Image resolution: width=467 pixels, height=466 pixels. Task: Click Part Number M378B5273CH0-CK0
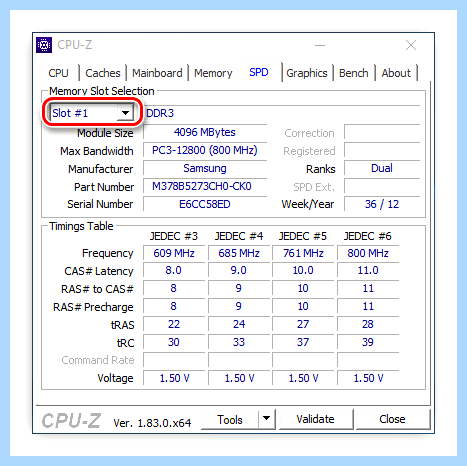coord(205,186)
